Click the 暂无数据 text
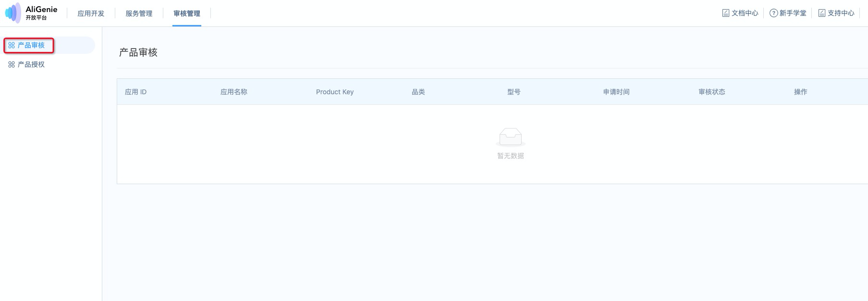Image resolution: width=868 pixels, height=301 pixels. click(x=511, y=156)
